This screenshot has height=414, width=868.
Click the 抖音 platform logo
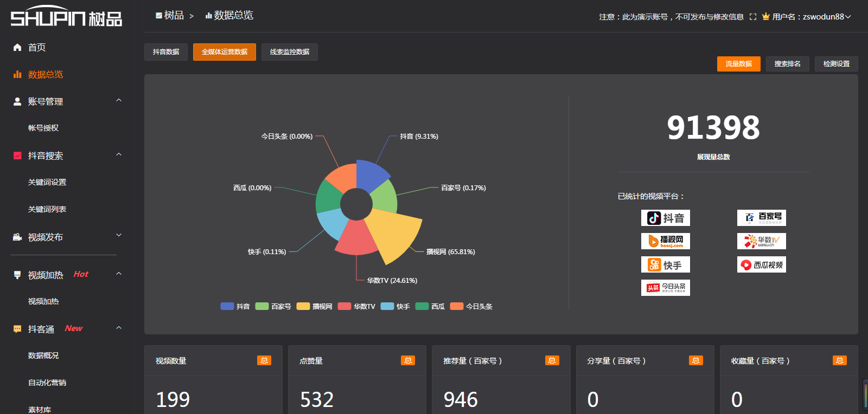click(x=666, y=218)
